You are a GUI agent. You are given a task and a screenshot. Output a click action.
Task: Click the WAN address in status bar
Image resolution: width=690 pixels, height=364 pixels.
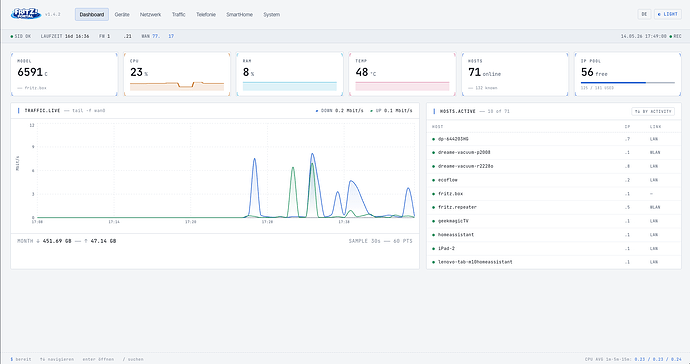click(x=158, y=36)
